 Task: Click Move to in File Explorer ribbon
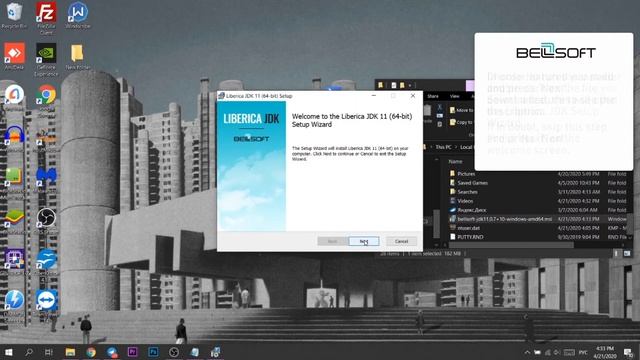pyautogui.click(x=461, y=110)
